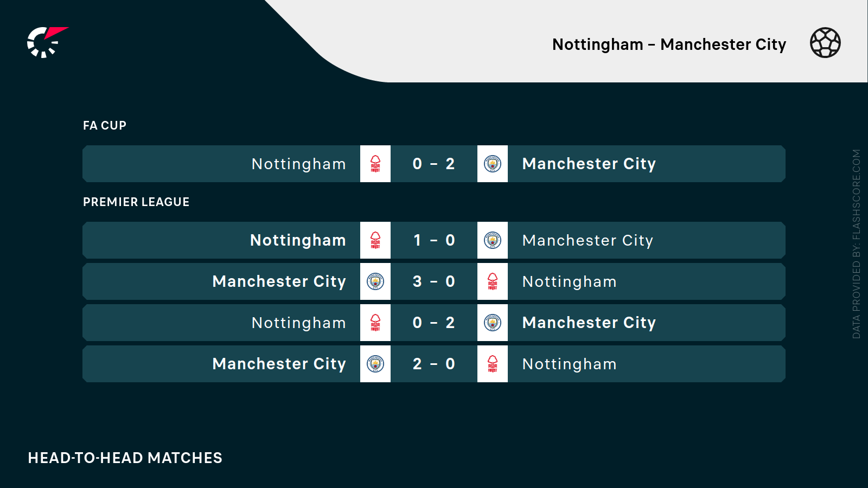Click Nottingham crest in the 2 - 0 match
868x488 pixels.
(x=493, y=364)
